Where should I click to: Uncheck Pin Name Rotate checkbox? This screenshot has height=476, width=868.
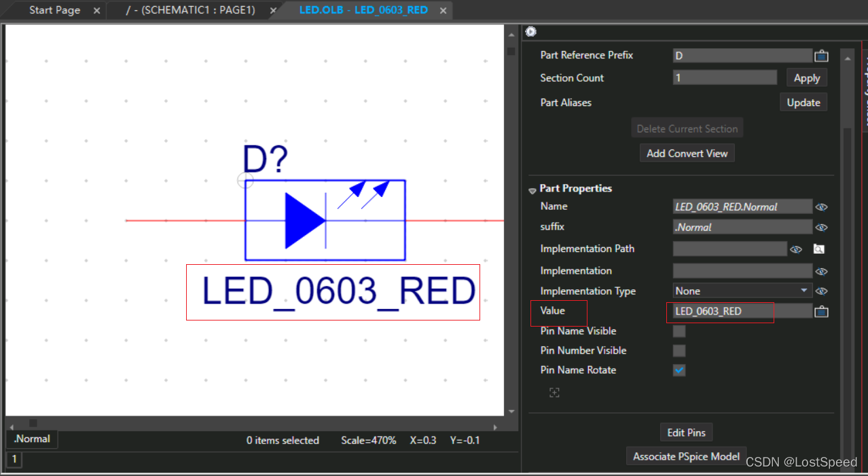pyautogui.click(x=679, y=370)
